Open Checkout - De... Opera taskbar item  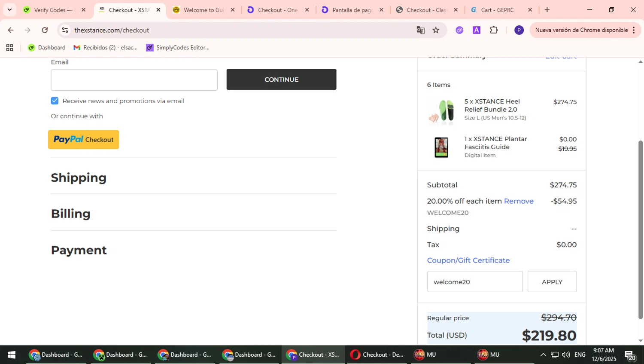point(377,355)
